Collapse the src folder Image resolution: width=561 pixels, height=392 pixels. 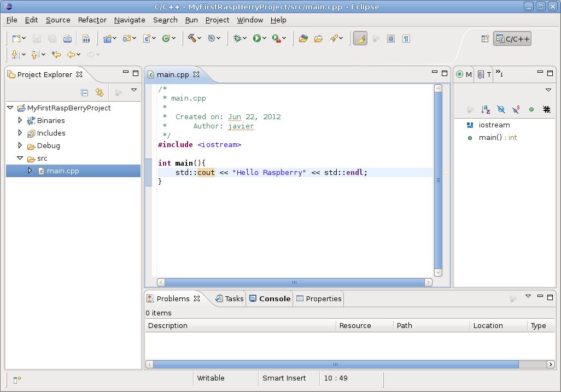pos(20,158)
